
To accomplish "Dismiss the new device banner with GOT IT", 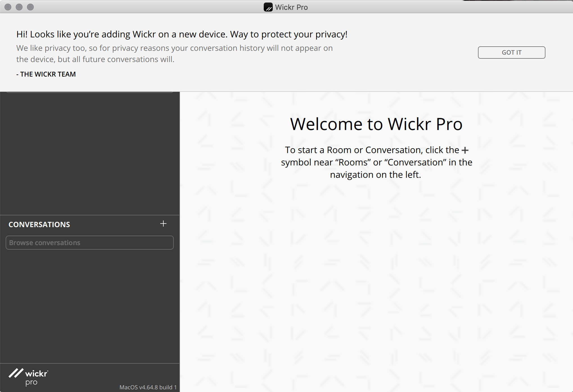I will coord(511,53).
